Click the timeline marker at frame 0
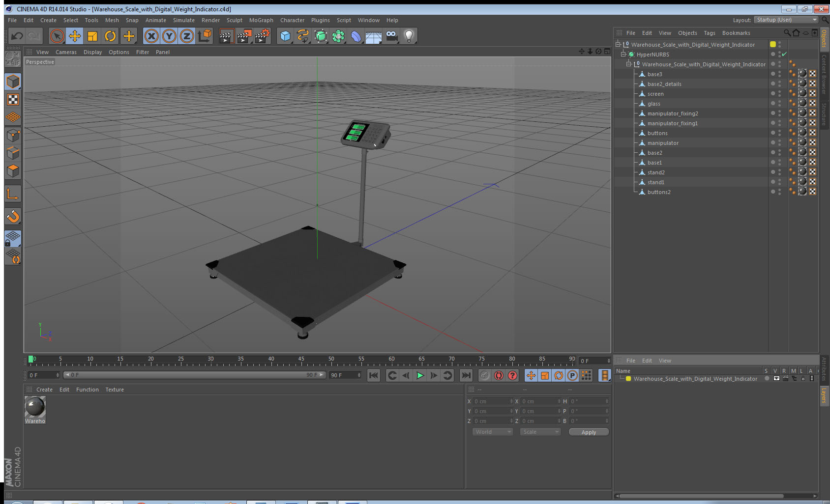830x504 pixels. [31, 359]
